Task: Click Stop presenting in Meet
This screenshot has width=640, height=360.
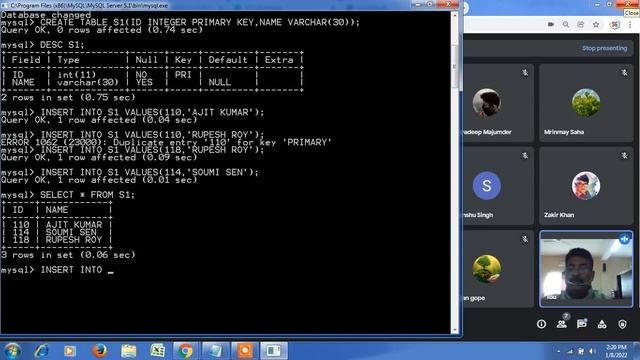Action: pyautogui.click(x=604, y=48)
